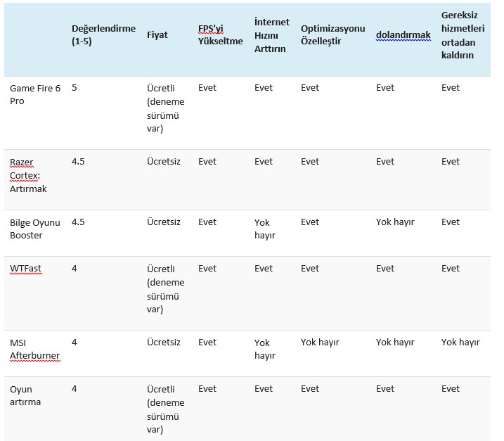Select "Yok hayır" under Optimizasyonu for MSI Afterburner
Image resolution: width=504 pixels, height=441 pixels.
click(x=320, y=343)
